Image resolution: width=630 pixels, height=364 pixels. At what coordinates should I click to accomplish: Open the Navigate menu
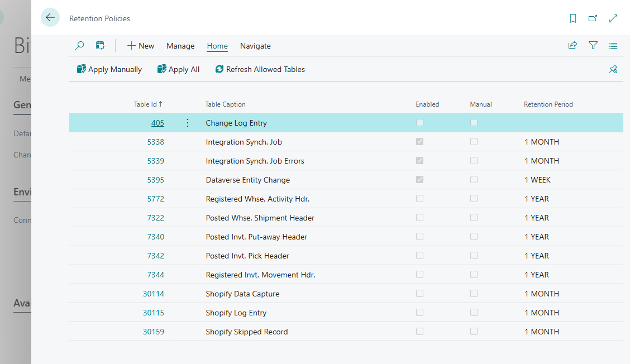(x=256, y=46)
